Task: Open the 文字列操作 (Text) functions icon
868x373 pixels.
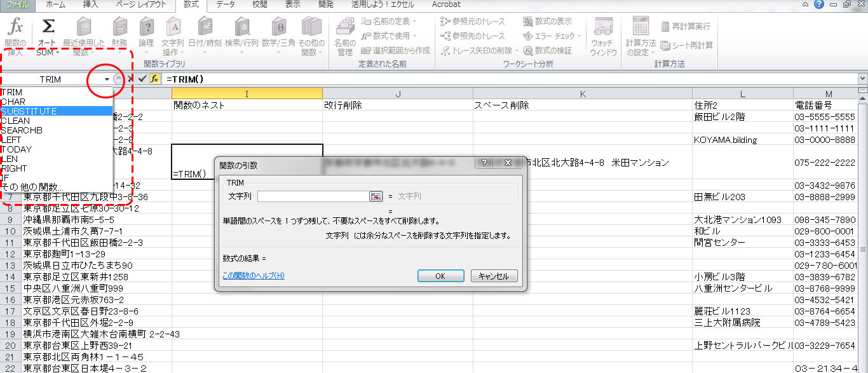Action: 174,29
